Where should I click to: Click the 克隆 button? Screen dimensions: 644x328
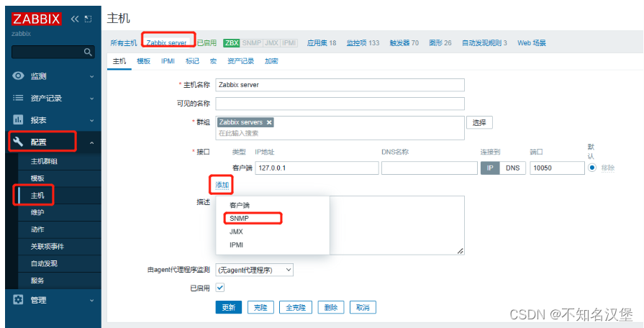click(260, 307)
